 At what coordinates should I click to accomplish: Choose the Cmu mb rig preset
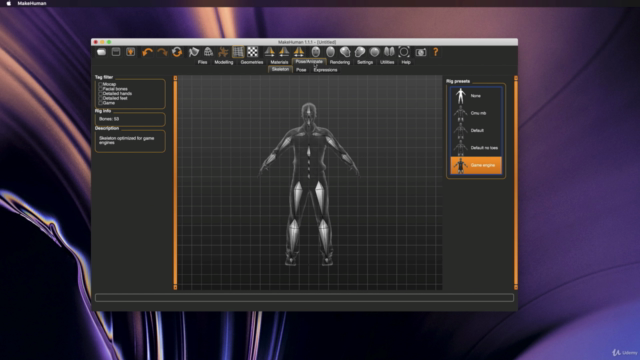pos(476,113)
